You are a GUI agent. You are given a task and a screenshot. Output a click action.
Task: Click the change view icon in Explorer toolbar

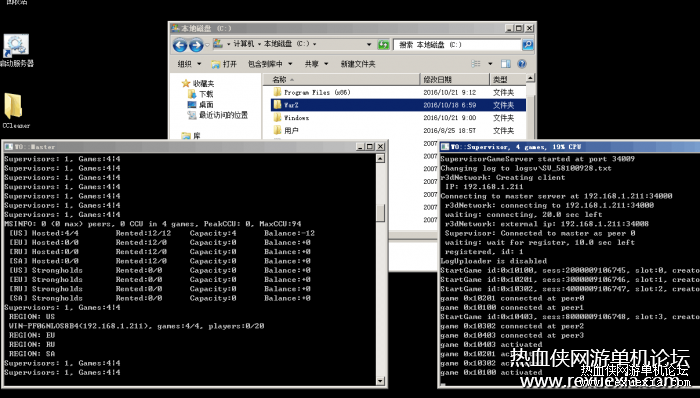tap(476, 64)
